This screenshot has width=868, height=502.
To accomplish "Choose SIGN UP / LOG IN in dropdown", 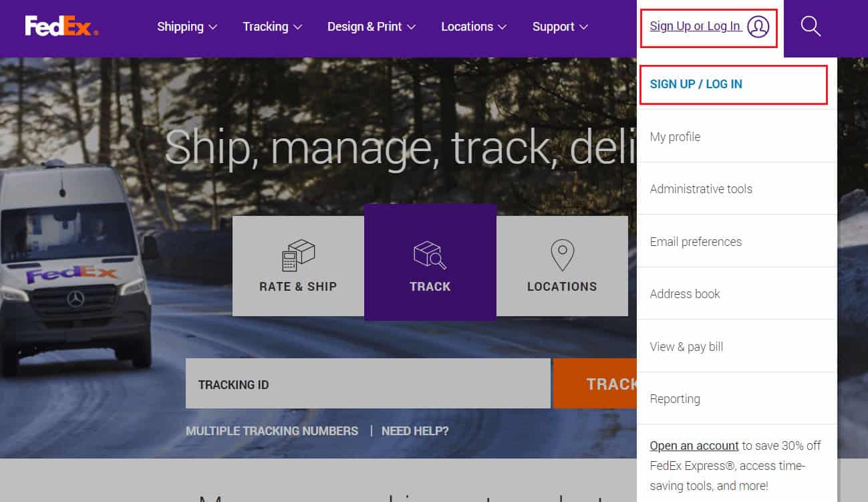I will pos(696,84).
